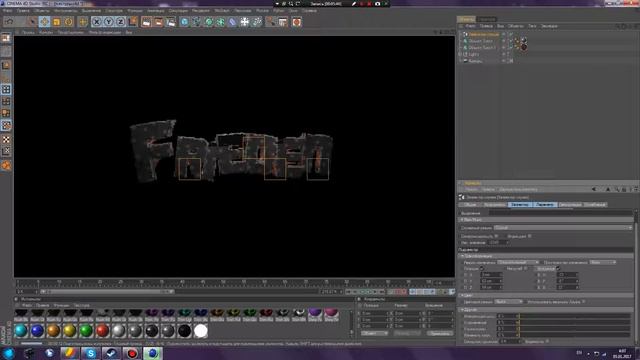Toggle the Scale checkbox in Transform section
The height and width of the screenshot is (360, 640).
[x=526, y=269]
